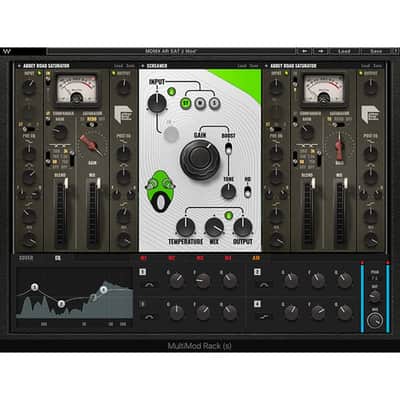Click the Abbey Road logo in left Saturator
Viewport: 400px width, 400px height.
pos(123,114)
